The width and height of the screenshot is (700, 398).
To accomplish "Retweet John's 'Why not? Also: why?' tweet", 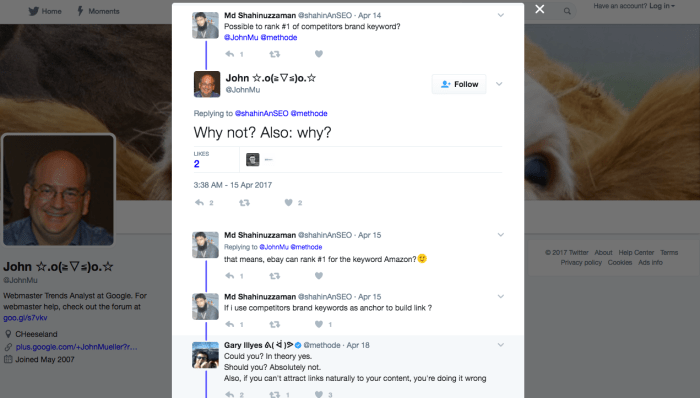I will (244, 203).
